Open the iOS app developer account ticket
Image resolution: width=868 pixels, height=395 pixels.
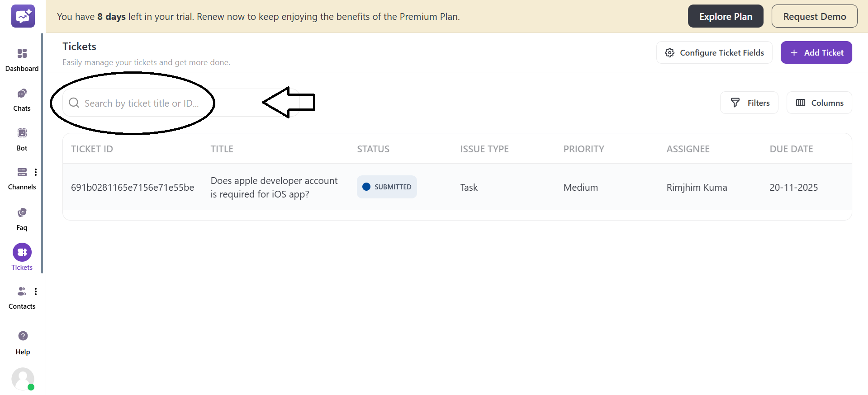click(274, 187)
